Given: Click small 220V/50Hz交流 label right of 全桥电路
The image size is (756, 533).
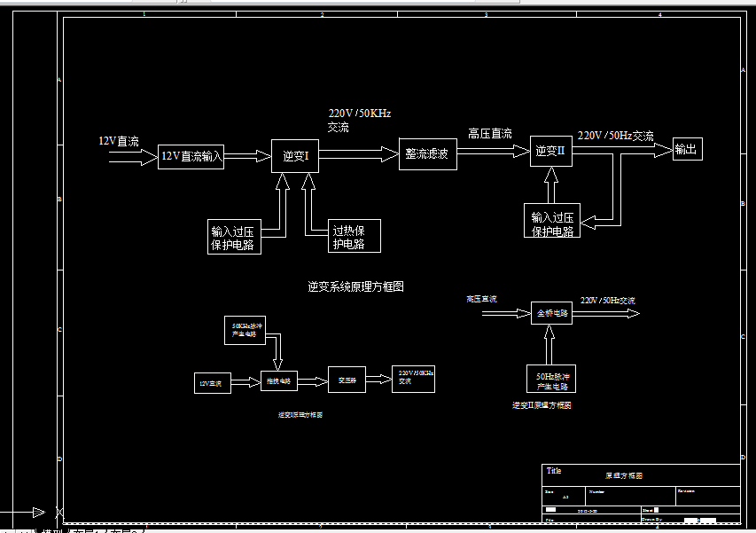Looking at the screenshot, I should point(607,301).
